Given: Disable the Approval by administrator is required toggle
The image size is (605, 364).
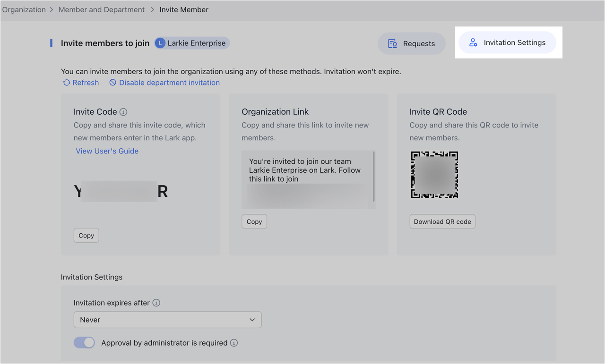Looking at the screenshot, I should tap(84, 342).
